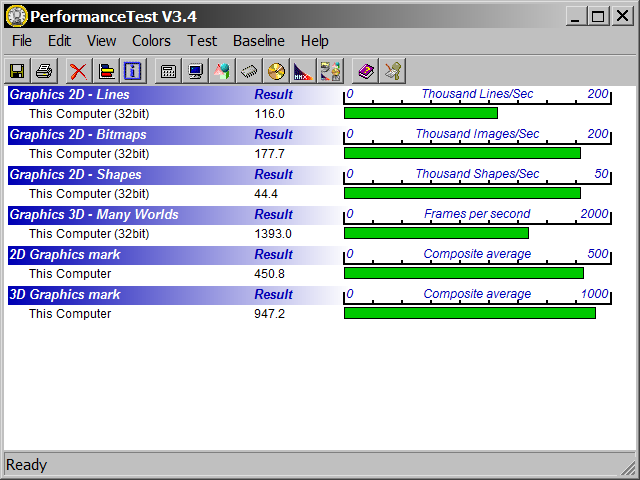
Task: Click the red X delete results icon
Action: (78, 71)
